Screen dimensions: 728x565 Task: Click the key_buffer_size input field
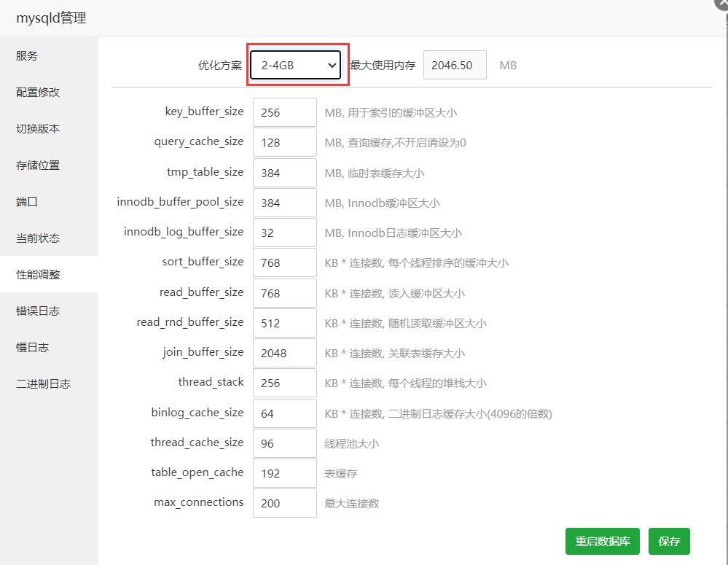[284, 112]
